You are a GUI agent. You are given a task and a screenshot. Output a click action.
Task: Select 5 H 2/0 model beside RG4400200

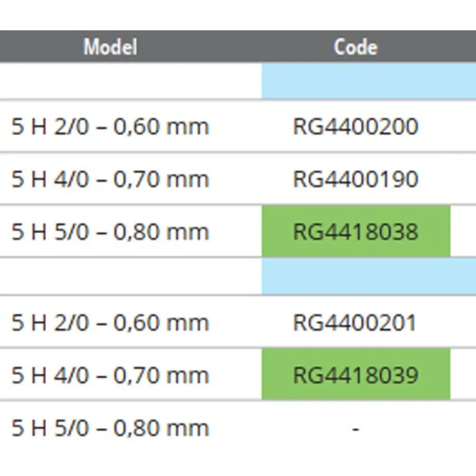110,127
